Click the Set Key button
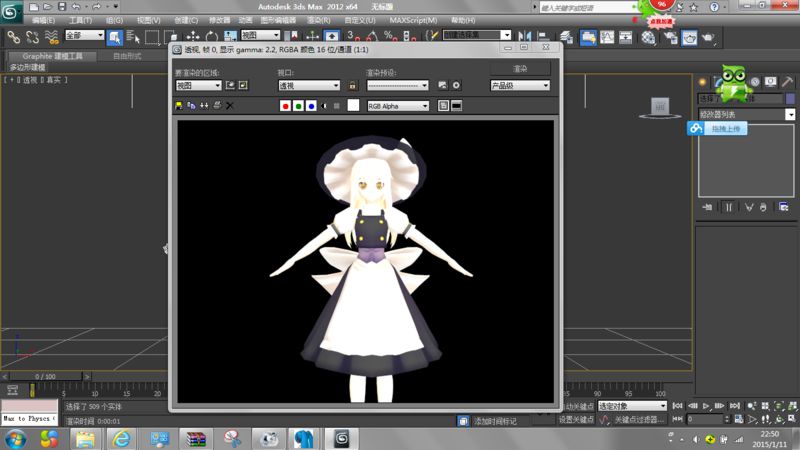The height and width of the screenshot is (450, 800). pos(576,419)
